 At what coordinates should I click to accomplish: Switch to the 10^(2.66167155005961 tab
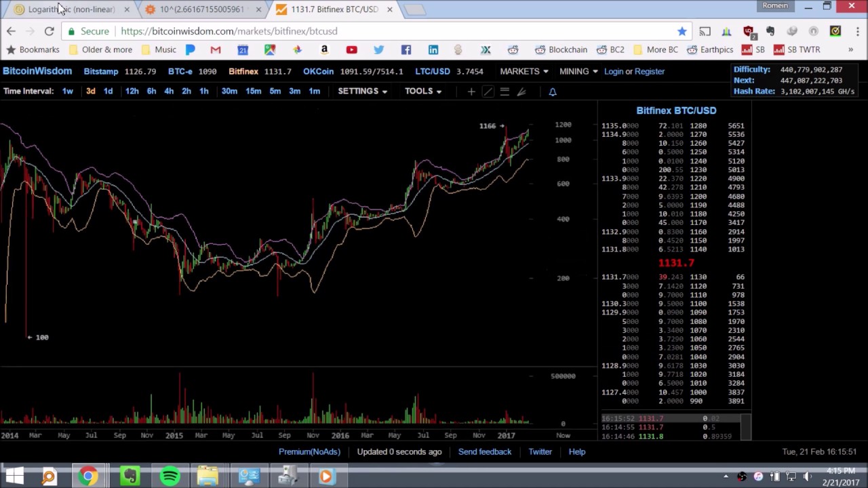(201, 9)
